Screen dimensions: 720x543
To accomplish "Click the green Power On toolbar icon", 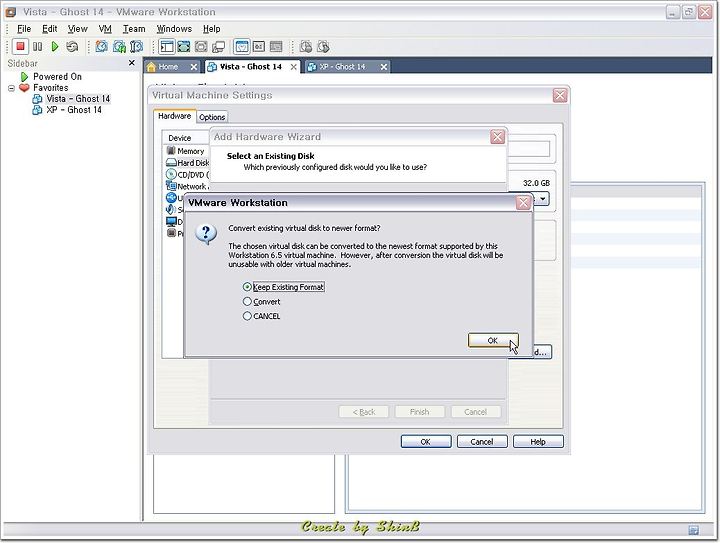I will coord(55,46).
